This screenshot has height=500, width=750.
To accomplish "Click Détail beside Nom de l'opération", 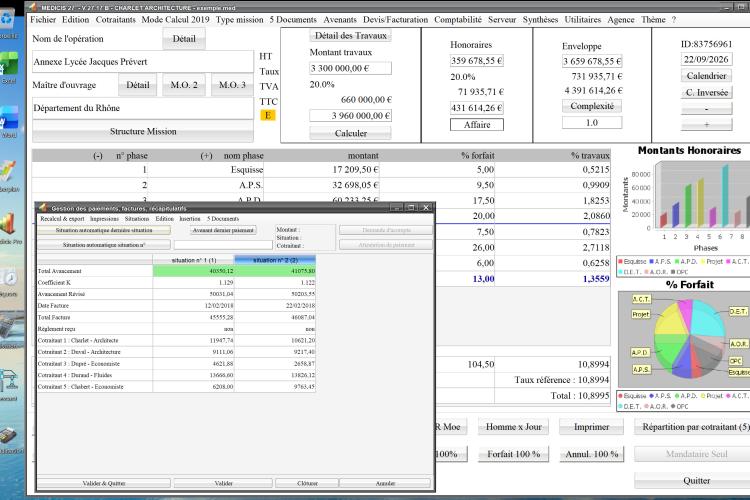I will 184,39.
